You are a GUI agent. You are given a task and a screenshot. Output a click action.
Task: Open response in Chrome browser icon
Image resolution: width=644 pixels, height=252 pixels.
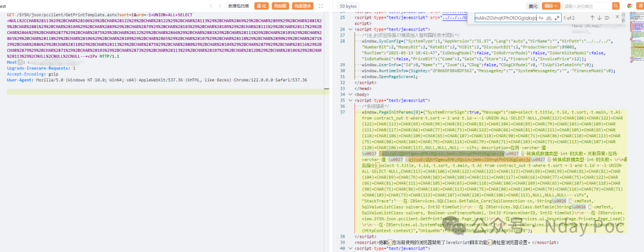[630, 6]
